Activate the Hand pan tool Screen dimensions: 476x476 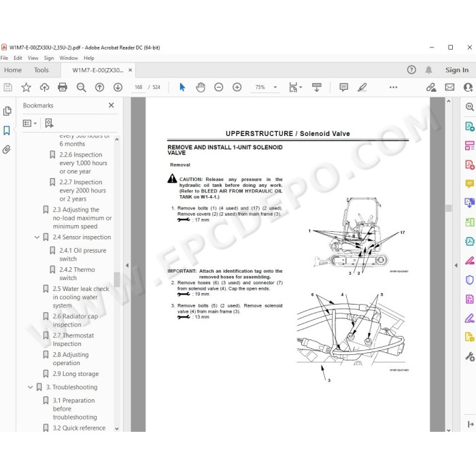click(201, 88)
